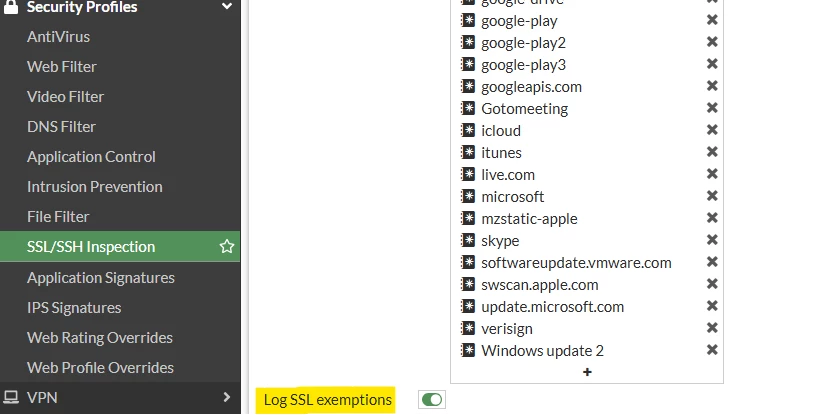Go to Web Rating Overrides

pos(100,338)
